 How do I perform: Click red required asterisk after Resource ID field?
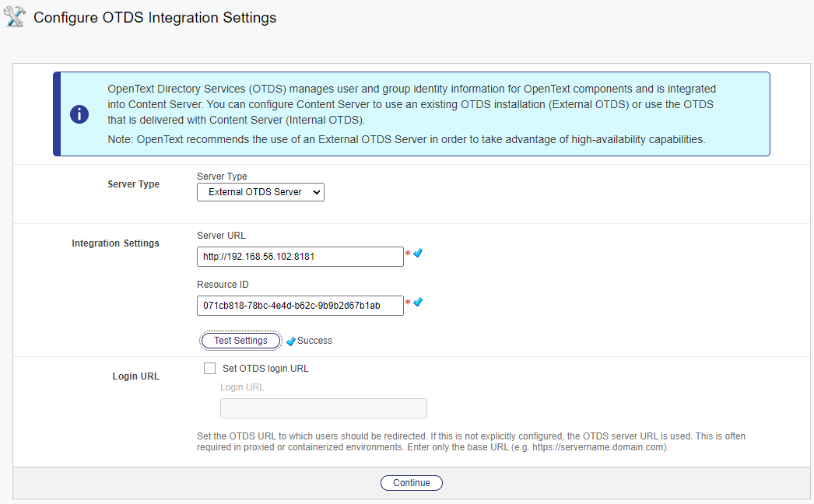click(408, 303)
